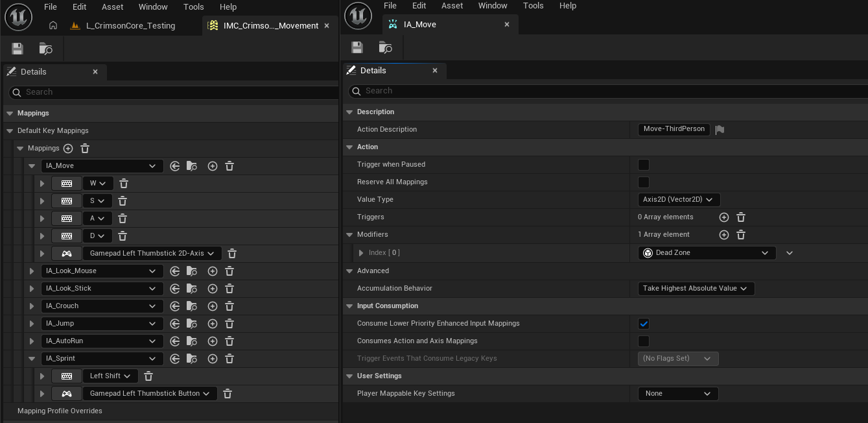The width and height of the screenshot is (868, 423).
Task: Delete the W key binding
Action: [x=124, y=184]
